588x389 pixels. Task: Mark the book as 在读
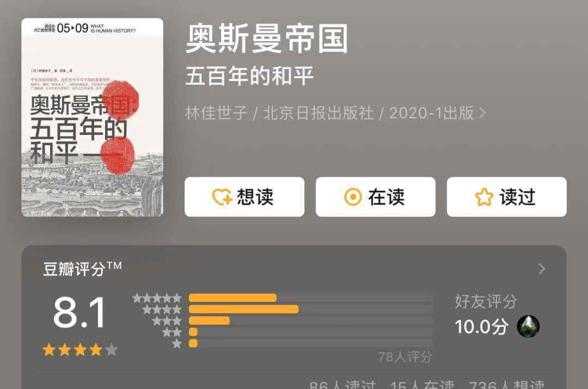pyautogui.click(x=376, y=197)
